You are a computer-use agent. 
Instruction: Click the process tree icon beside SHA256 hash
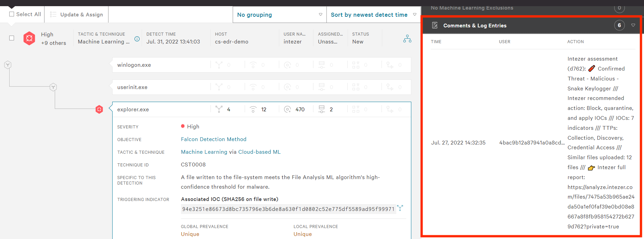400,208
